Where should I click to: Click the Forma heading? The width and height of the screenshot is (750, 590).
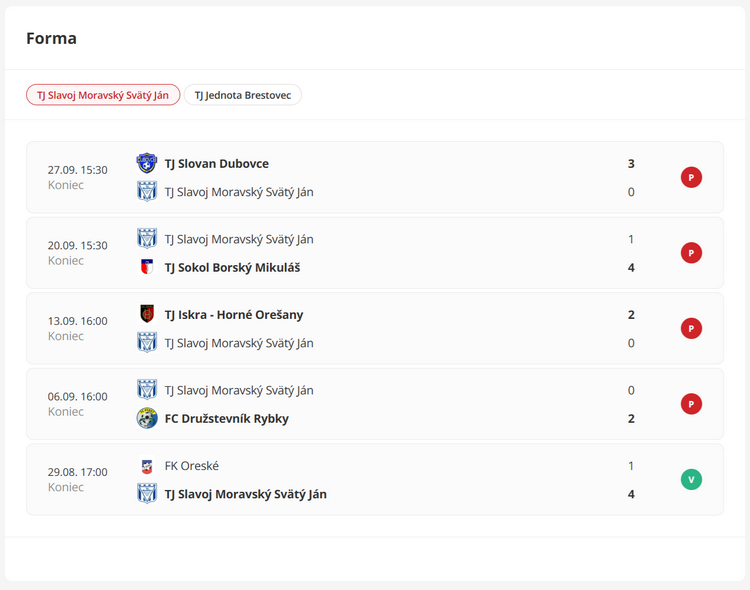coord(51,38)
